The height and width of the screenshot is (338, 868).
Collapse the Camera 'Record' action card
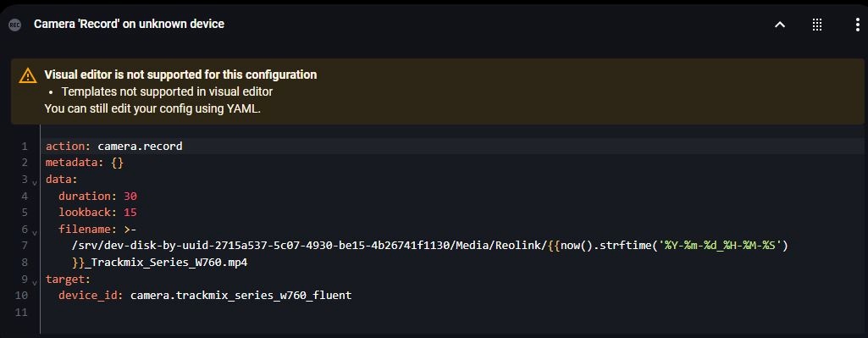780,25
